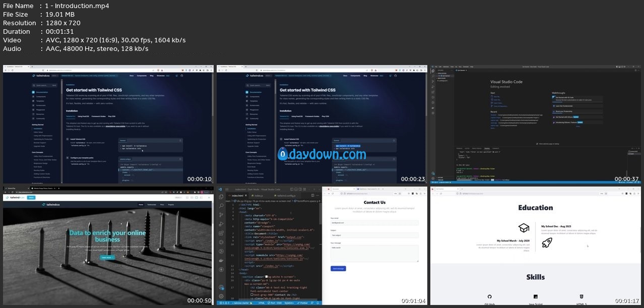Open Showcase nav link in 00:00:10 Tailwind header
This screenshot has height=308, width=644.
point(161,76)
